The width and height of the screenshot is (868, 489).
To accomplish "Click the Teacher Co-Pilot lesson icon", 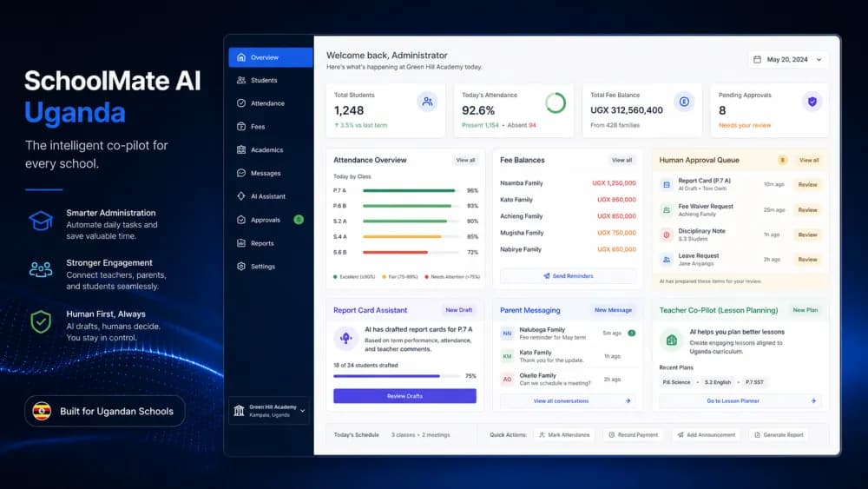I will click(x=672, y=340).
